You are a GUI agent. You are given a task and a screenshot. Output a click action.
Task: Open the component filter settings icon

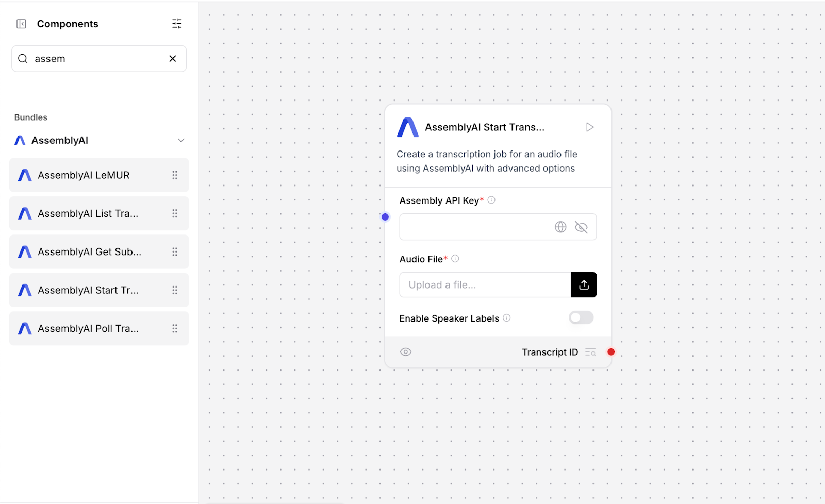pyautogui.click(x=177, y=24)
